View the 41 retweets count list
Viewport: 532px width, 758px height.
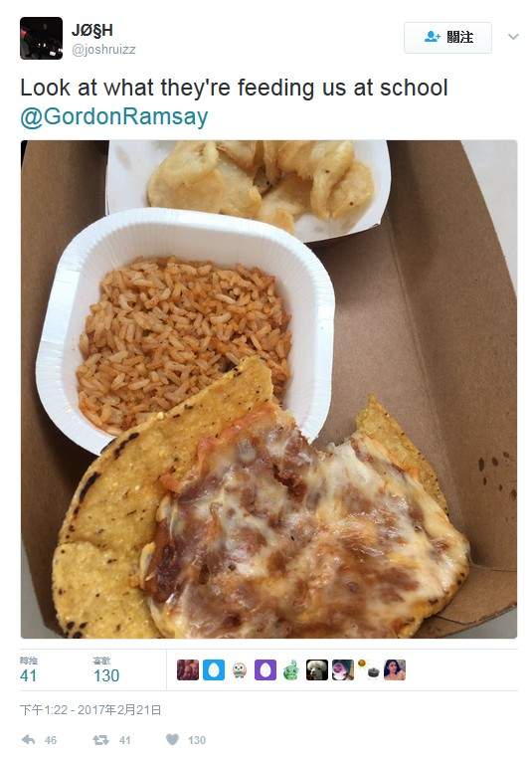click(29, 670)
